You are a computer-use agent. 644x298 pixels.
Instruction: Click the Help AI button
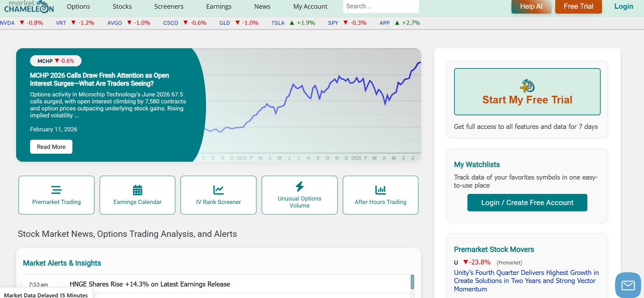tap(531, 7)
